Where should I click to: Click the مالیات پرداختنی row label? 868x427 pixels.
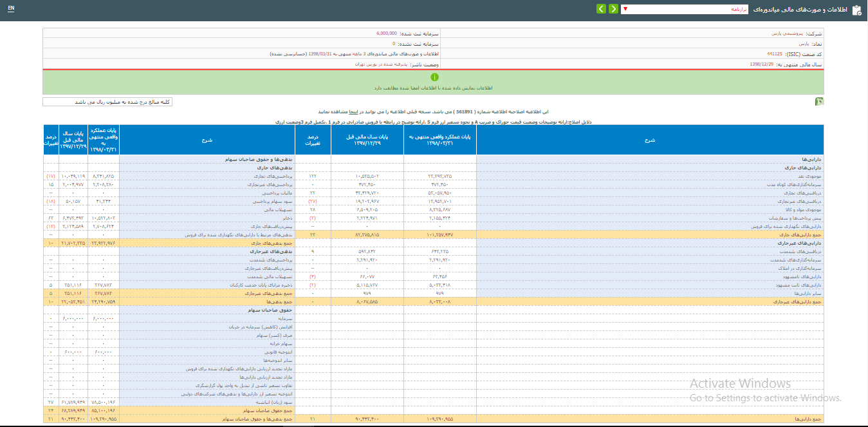[x=278, y=193]
